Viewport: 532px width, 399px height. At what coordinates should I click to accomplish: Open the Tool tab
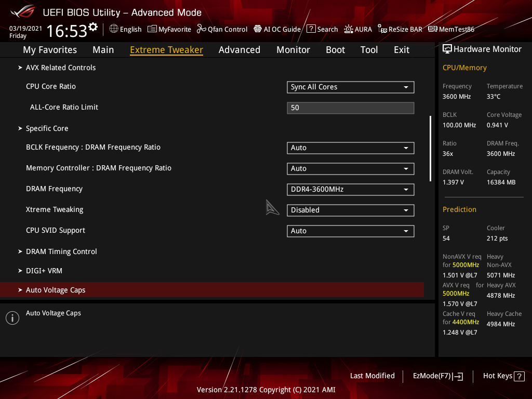pyautogui.click(x=369, y=50)
